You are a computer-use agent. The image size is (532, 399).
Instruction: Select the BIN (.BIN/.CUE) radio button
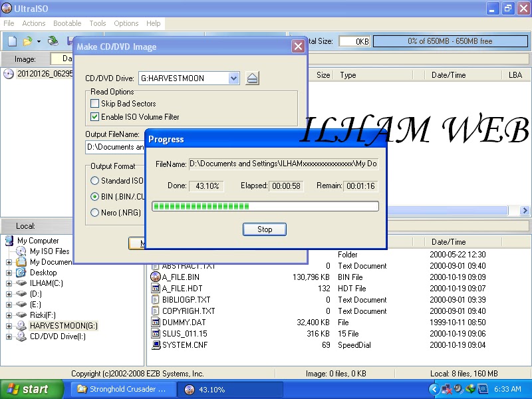pyautogui.click(x=94, y=196)
